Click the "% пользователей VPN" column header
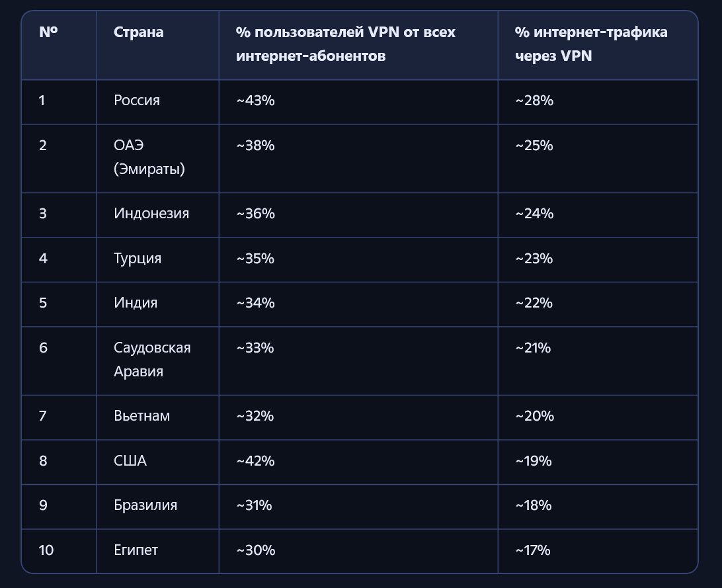The height and width of the screenshot is (588, 722). (345, 44)
